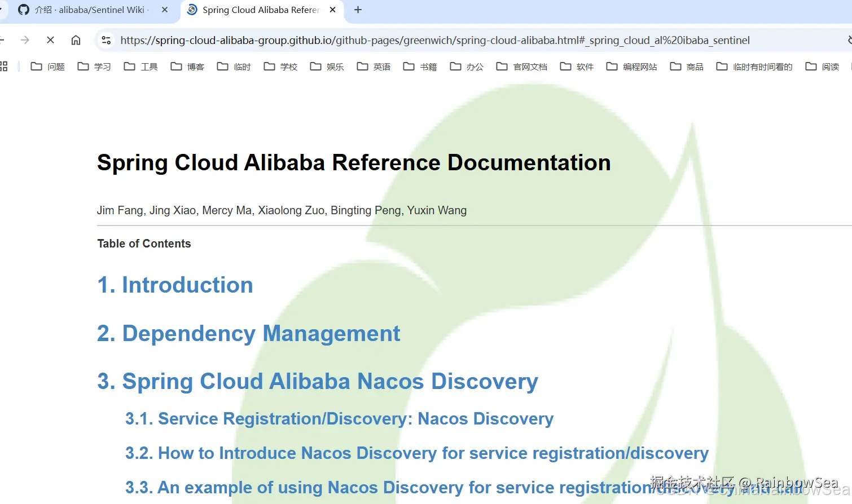Click the authors line starting Jim Fang
Screen dimensions: 852x504
point(282,210)
